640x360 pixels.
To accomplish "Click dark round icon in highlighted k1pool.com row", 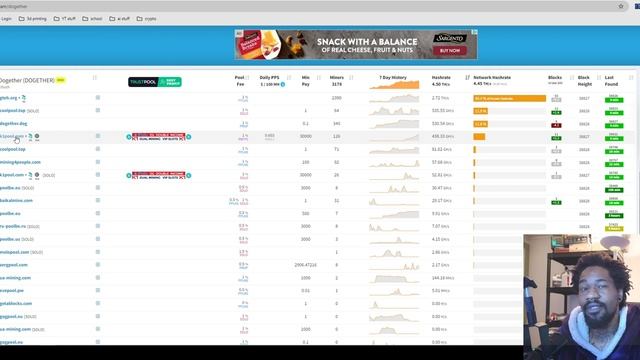I will coord(37,136).
